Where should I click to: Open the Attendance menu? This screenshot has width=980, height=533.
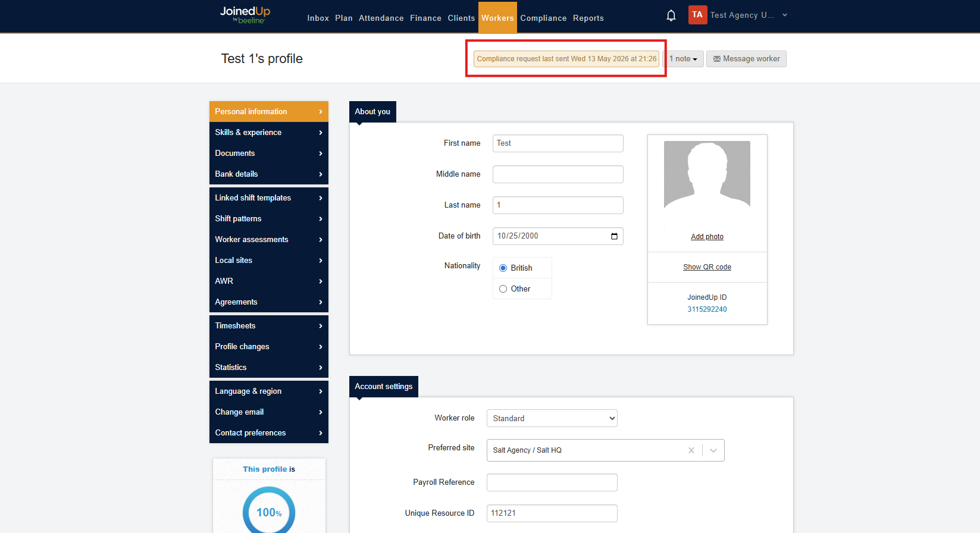[x=381, y=18]
